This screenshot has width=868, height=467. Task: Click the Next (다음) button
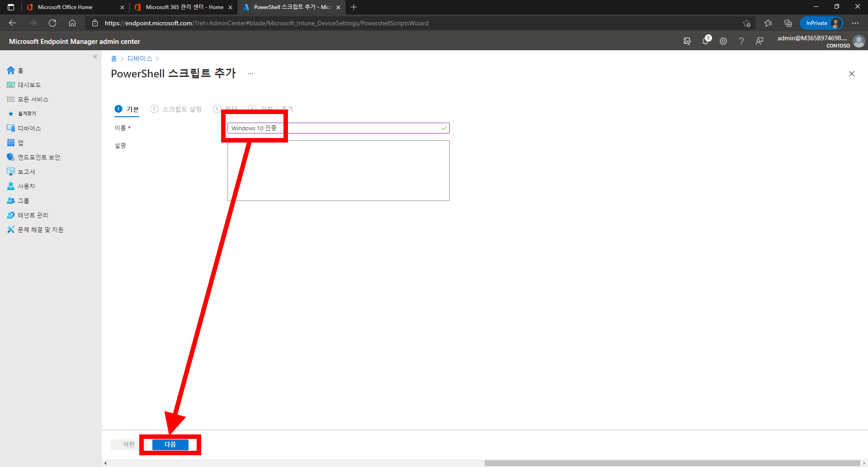pyautogui.click(x=170, y=444)
